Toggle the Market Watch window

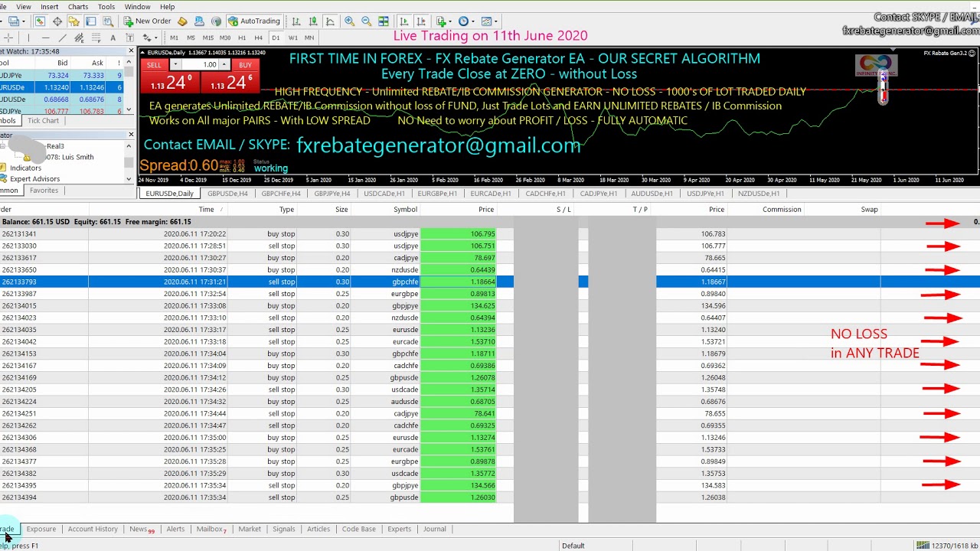(x=40, y=21)
